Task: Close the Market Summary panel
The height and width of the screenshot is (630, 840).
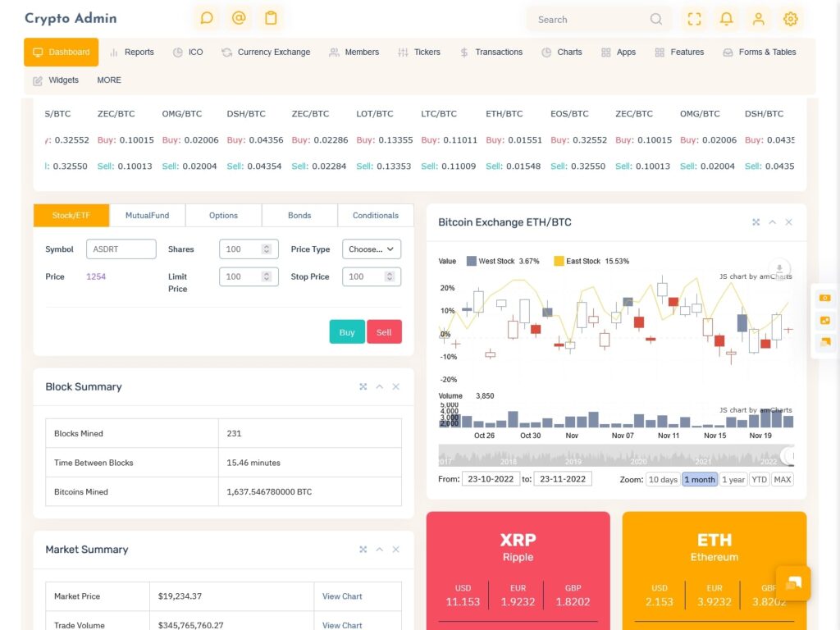Action: click(x=396, y=550)
